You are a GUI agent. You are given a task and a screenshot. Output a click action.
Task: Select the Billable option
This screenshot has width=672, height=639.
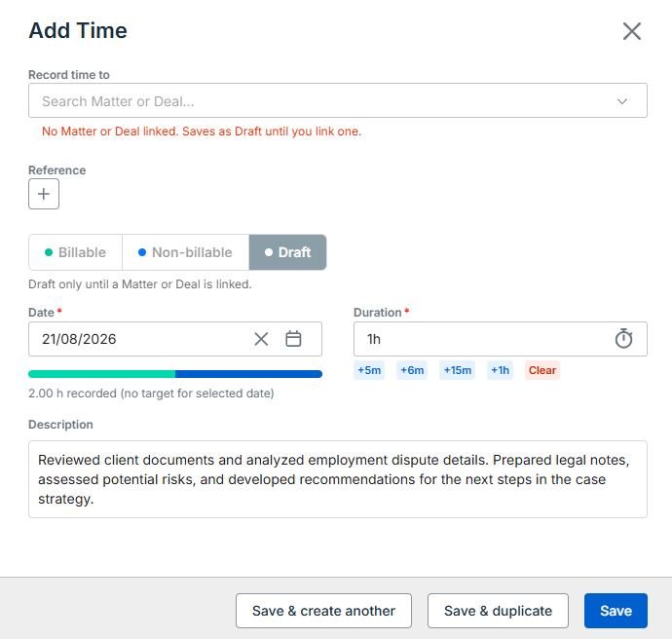tap(75, 252)
